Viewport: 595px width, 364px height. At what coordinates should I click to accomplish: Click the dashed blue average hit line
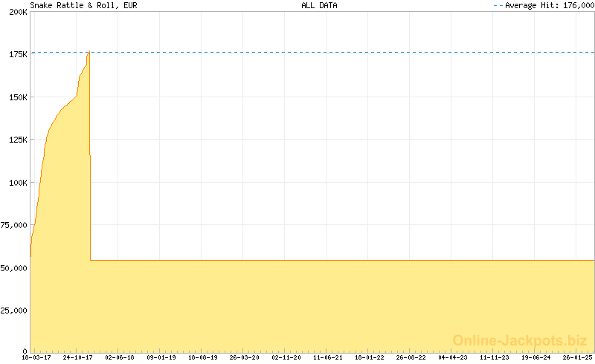335,53
